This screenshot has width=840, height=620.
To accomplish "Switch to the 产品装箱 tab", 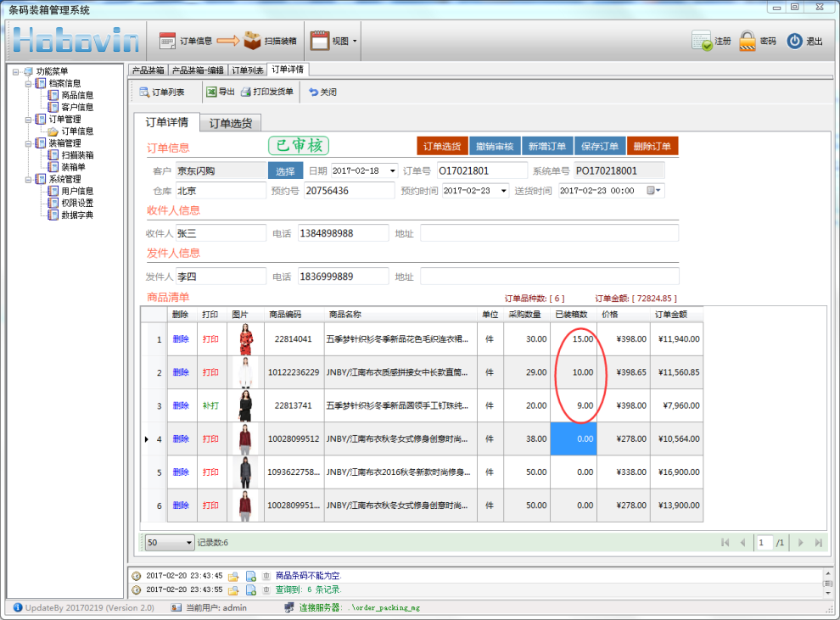I will [x=148, y=70].
